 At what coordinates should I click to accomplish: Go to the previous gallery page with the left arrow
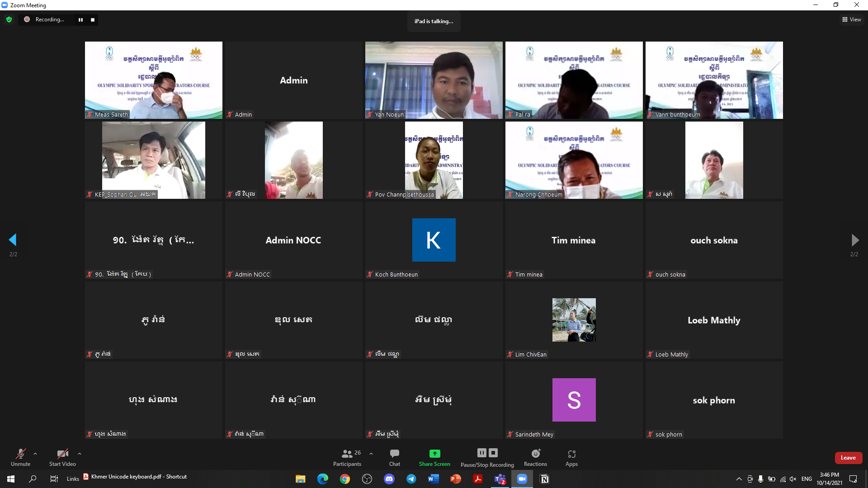(x=13, y=239)
